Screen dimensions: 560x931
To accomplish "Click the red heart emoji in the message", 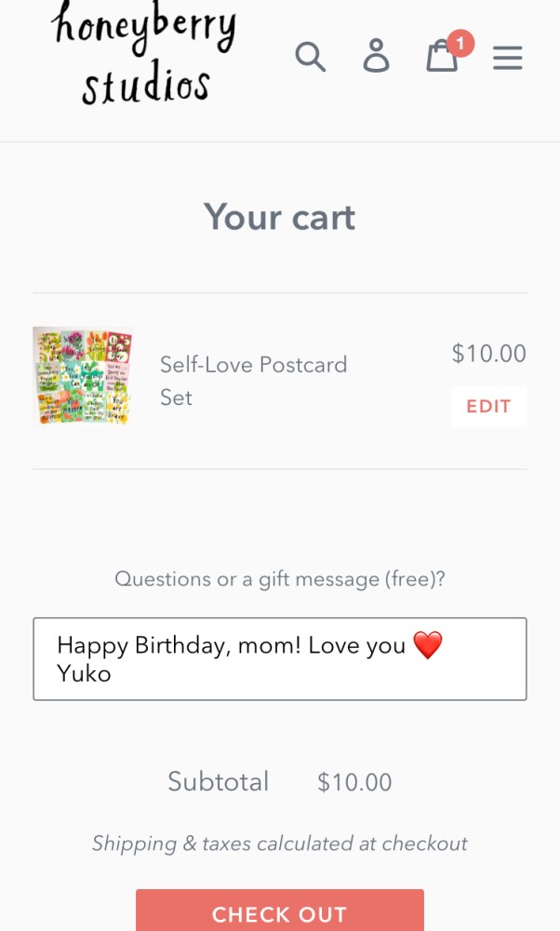I will pos(427,645).
